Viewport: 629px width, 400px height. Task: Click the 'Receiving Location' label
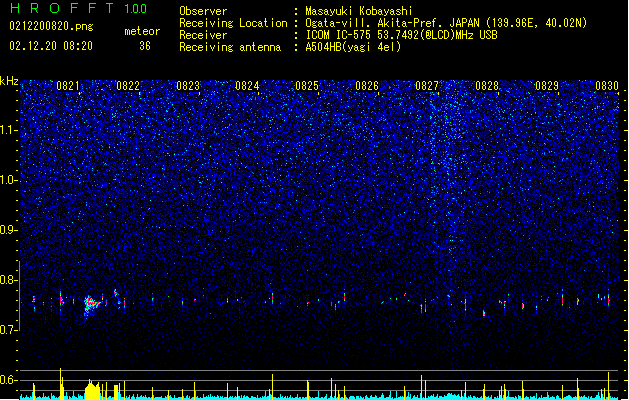click(x=233, y=23)
